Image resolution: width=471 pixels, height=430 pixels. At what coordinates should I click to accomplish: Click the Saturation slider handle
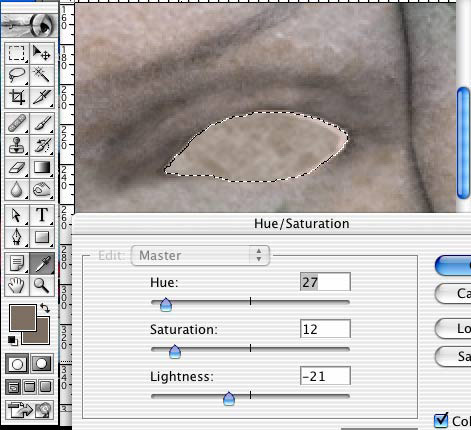(x=175, y=352)
